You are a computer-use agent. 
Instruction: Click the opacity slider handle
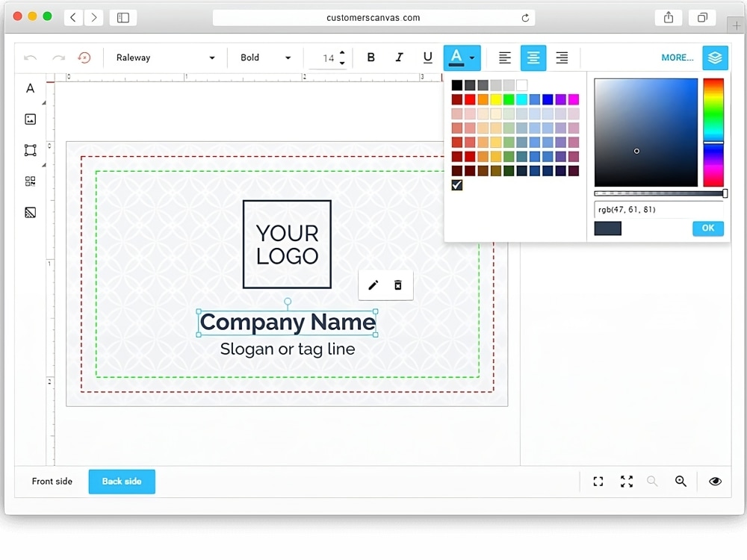pyautogui.click(x=725, y=193)
